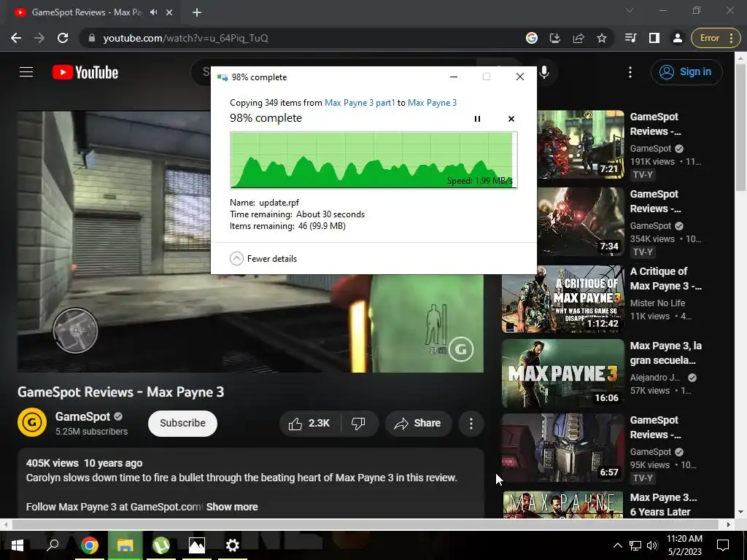Dislike the video with thumbs down
The height and width of the screenshot is (560, 747).
[359, 424]
